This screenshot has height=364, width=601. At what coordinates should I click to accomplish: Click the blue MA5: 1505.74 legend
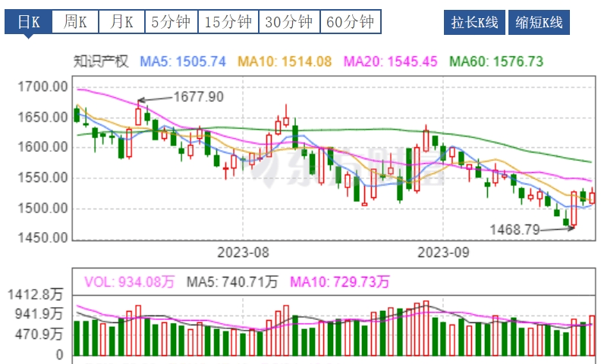click(183, 61)
